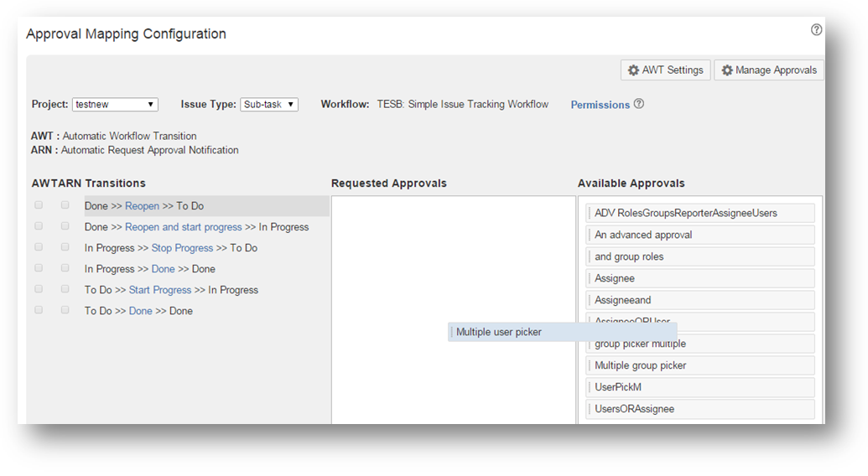
Task: Open the Permissions link
Action: coord(600,105)
